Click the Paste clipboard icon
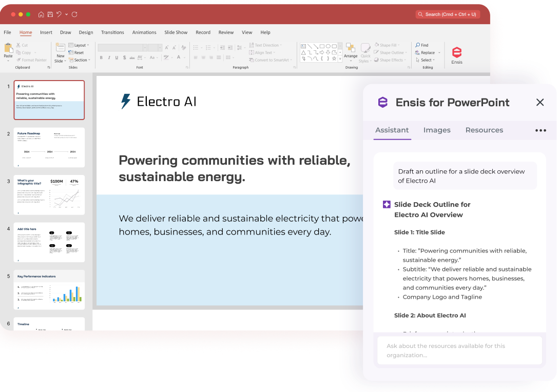559x392 pixels. coord(8,48)
